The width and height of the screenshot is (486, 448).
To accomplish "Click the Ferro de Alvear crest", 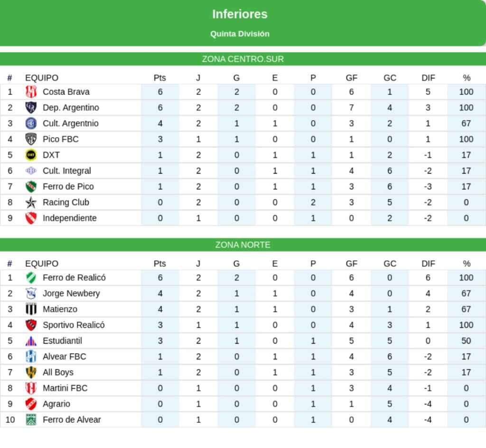I will pyautogui.click(x=31, y=420).
